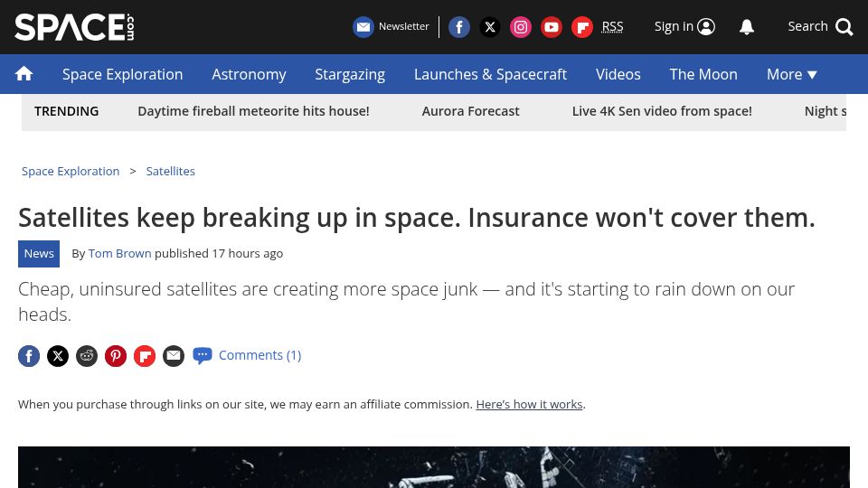868x488 pixels.
Task: Open the YouTube channel icon in header
Action: pyautogui.click(x=552, y=26)
